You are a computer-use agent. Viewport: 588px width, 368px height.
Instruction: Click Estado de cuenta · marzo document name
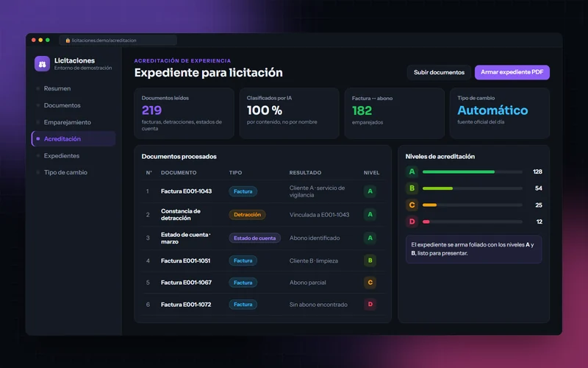(x=186, y=238)
